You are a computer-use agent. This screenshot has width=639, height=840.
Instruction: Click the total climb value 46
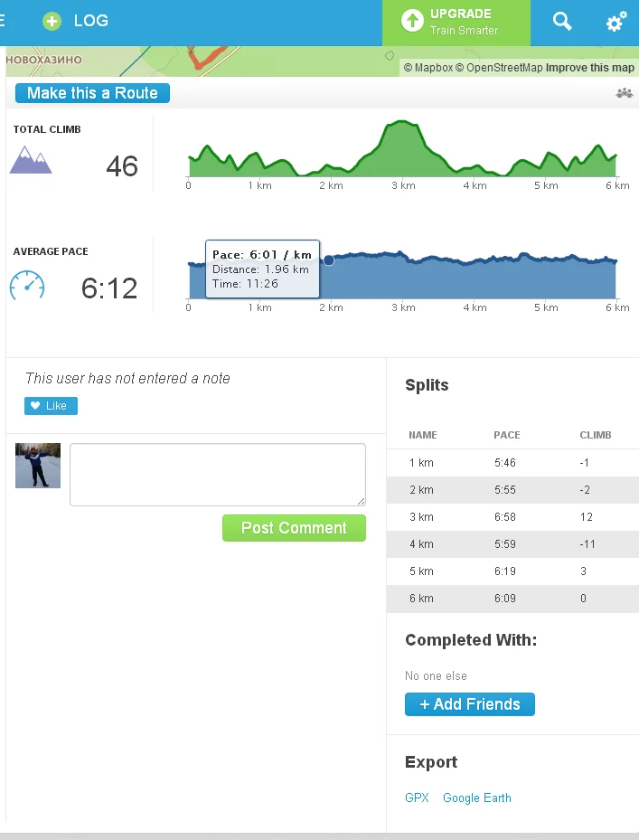point(122,166)
